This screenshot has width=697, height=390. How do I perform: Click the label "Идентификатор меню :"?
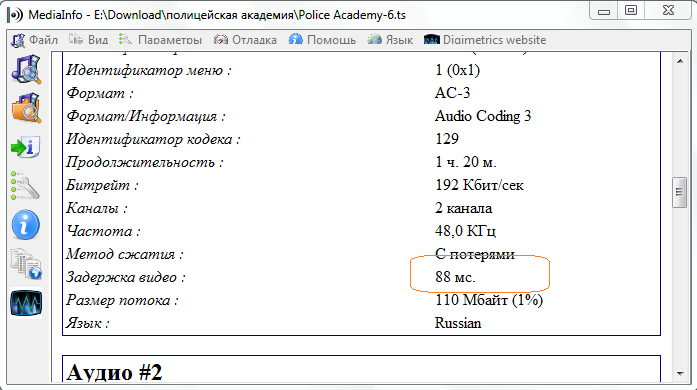(149, 70)
